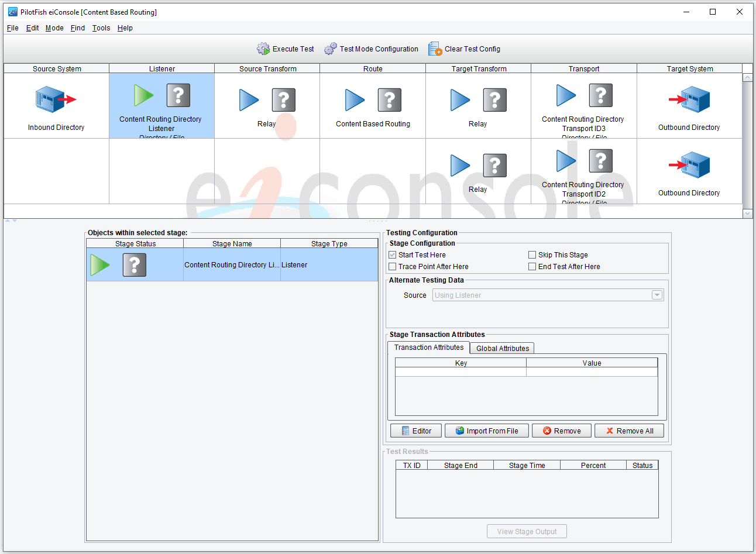This screenshot has height=554, width=756.
Task: Open the Edit menu
Action: click(32, 28)
